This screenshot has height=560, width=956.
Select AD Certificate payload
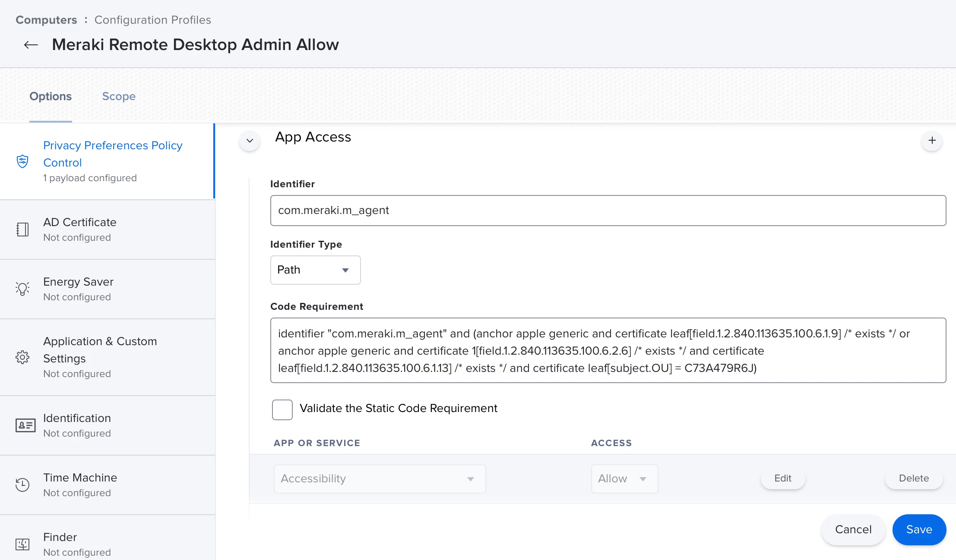(x=107, y=230)
